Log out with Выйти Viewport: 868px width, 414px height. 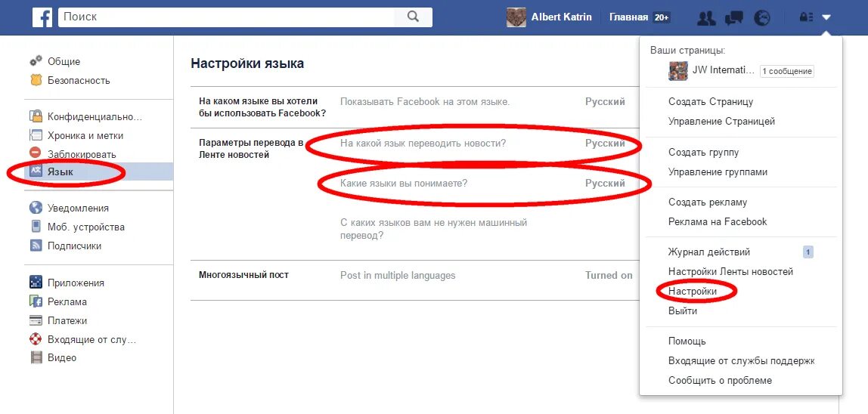coord(683,311)
